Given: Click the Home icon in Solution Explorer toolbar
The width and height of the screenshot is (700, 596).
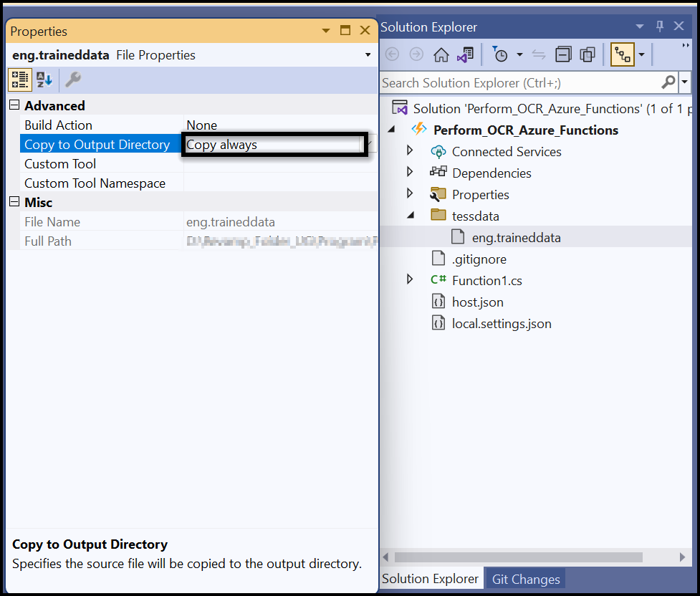Looking at the screenshot, I should (x=441, y=54).
